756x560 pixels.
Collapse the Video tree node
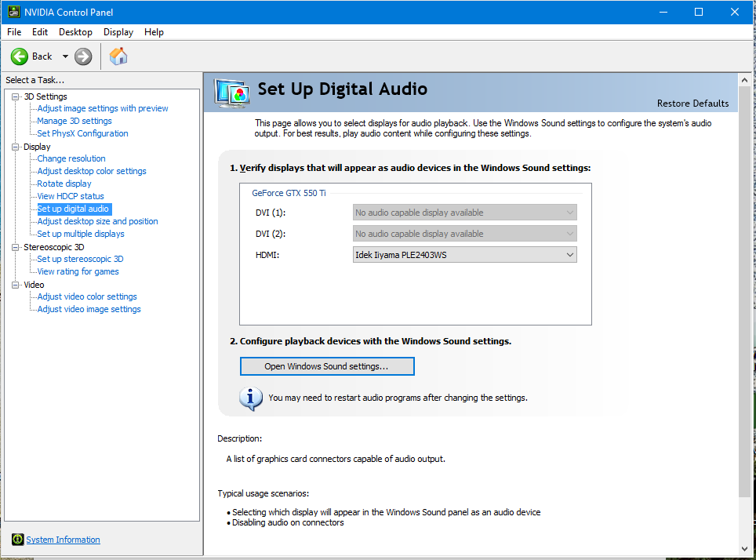[x=16, y=285]
